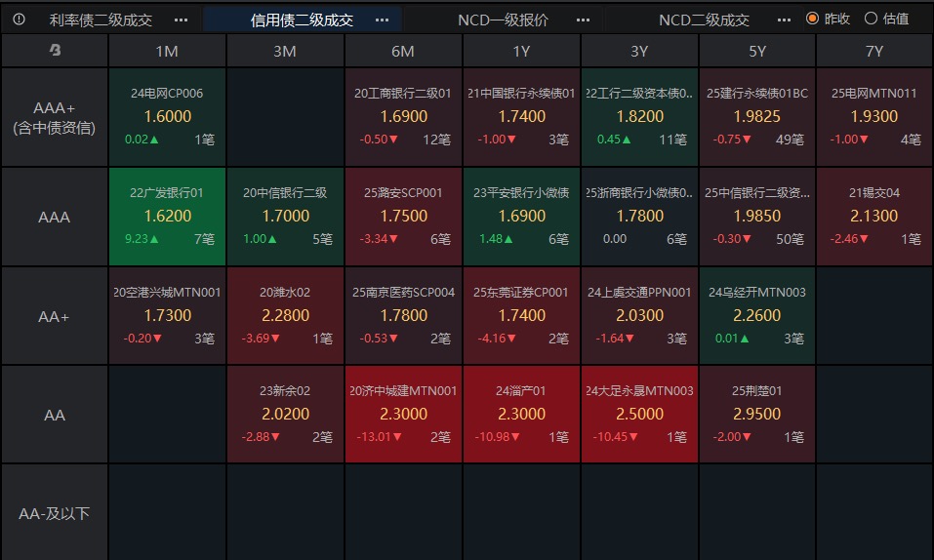Open the 25潞安SCP001 bond cell
Viewport: 934px width, 560px height.
403,217
